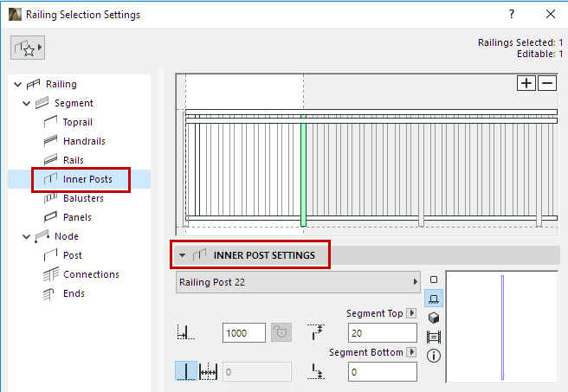Screen dimensions: 568x392
Task: Open the Railing Post 22 dropdown
Action: click(x=299, y=282)
